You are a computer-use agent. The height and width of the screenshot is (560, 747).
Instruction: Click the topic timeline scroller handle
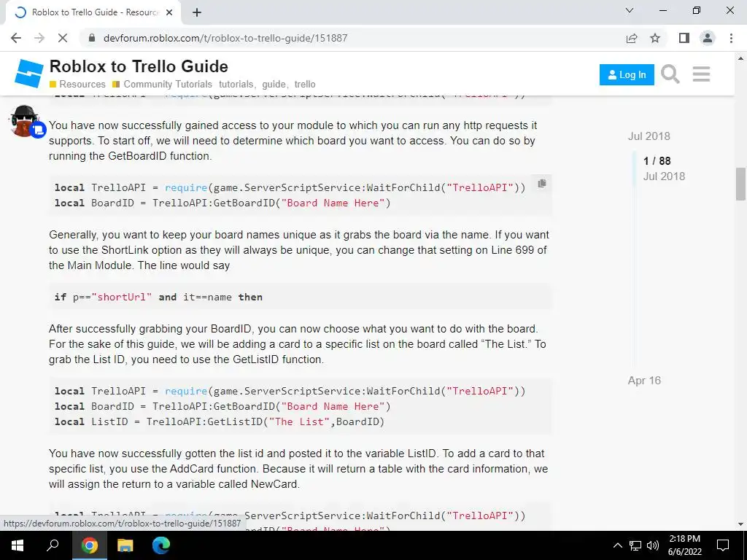[634, 168]
